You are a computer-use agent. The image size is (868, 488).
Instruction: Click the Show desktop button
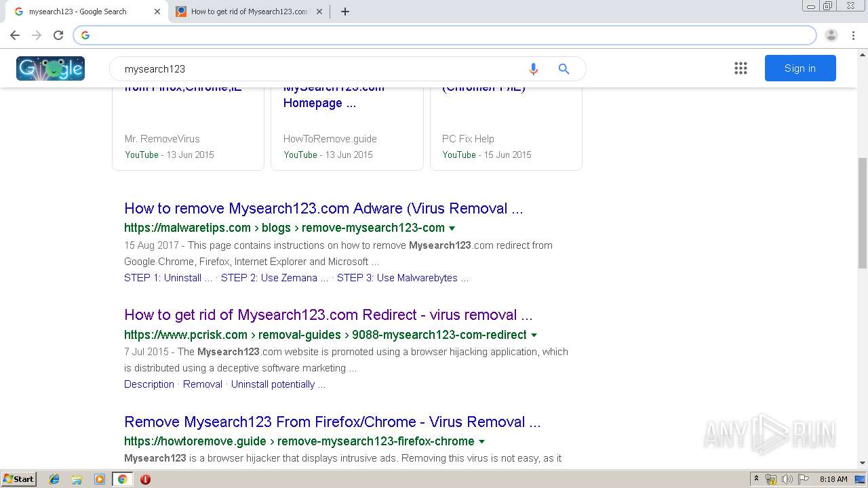click(861, 479)
